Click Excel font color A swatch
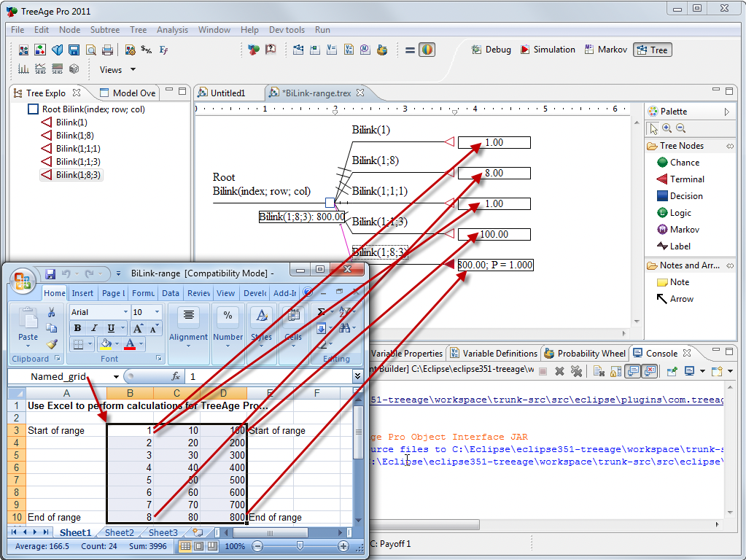 coord(130,343)
